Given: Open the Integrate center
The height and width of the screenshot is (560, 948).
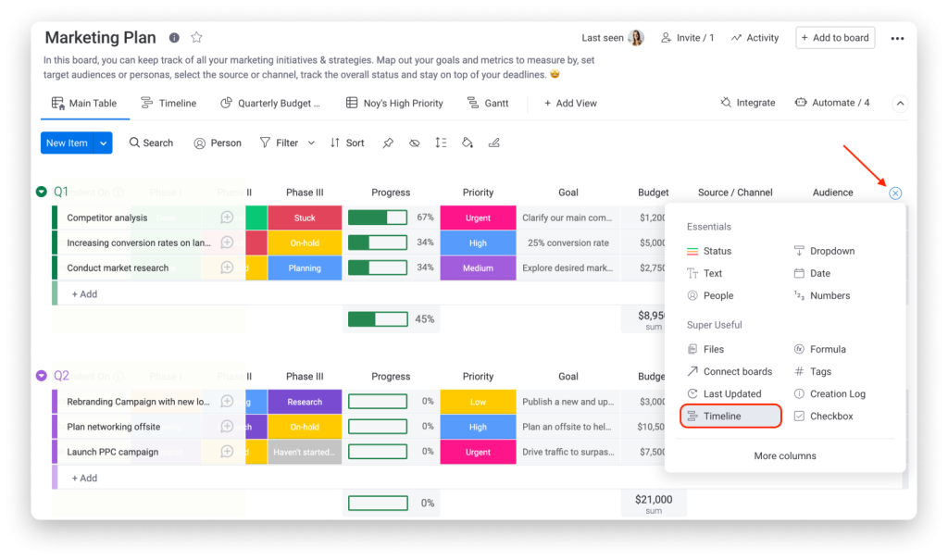Looking at the screenshot, I should (x=747, y=103).
